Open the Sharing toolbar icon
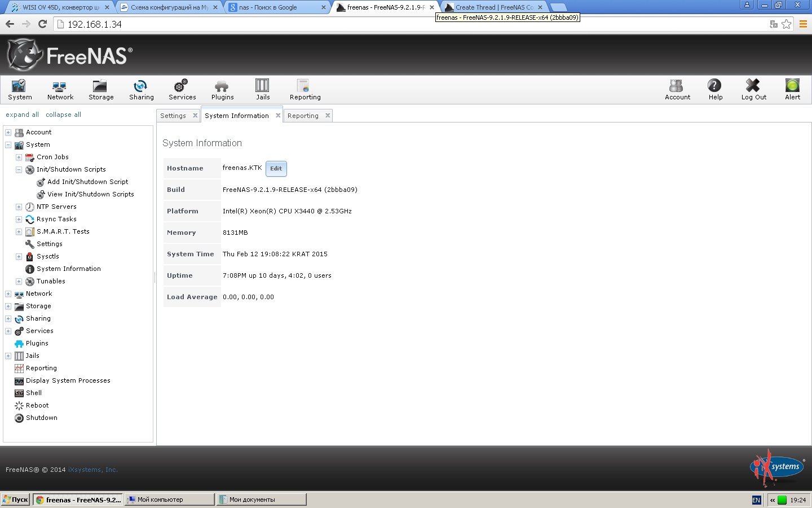 pyautogui.click(x=141, y=90)
